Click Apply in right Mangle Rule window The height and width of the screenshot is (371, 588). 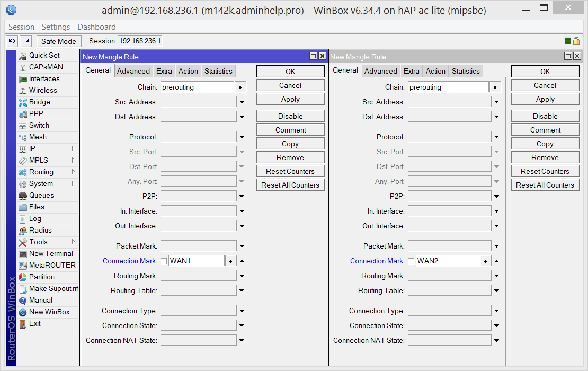coord(545,100)
